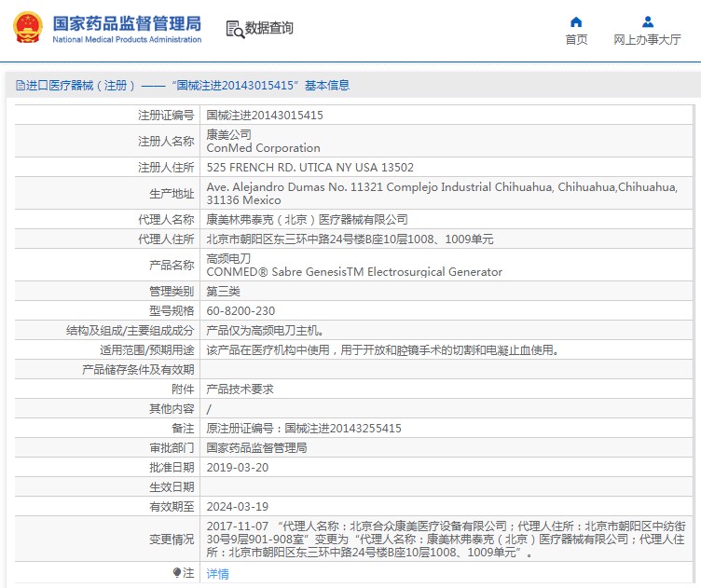Click the 康美林弗泰克（北京）医疗器械有限公司 value in the 代理人名称 row

[x=307, y=219]
